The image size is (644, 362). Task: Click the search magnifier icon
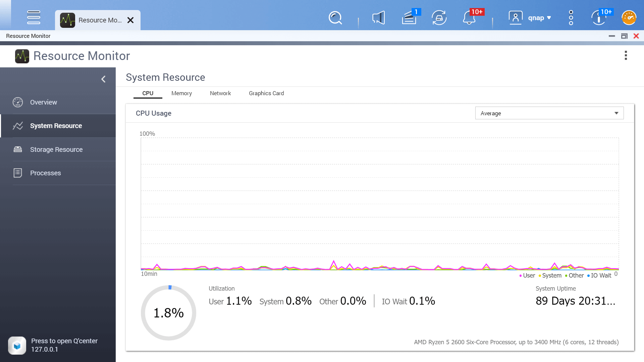[x=335, y=18]
